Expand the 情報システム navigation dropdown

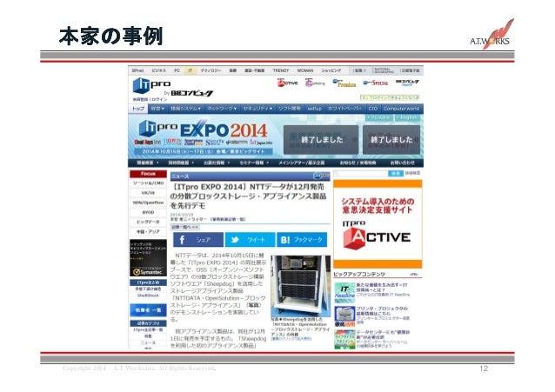pyautogui.click(x=185, y=109)
